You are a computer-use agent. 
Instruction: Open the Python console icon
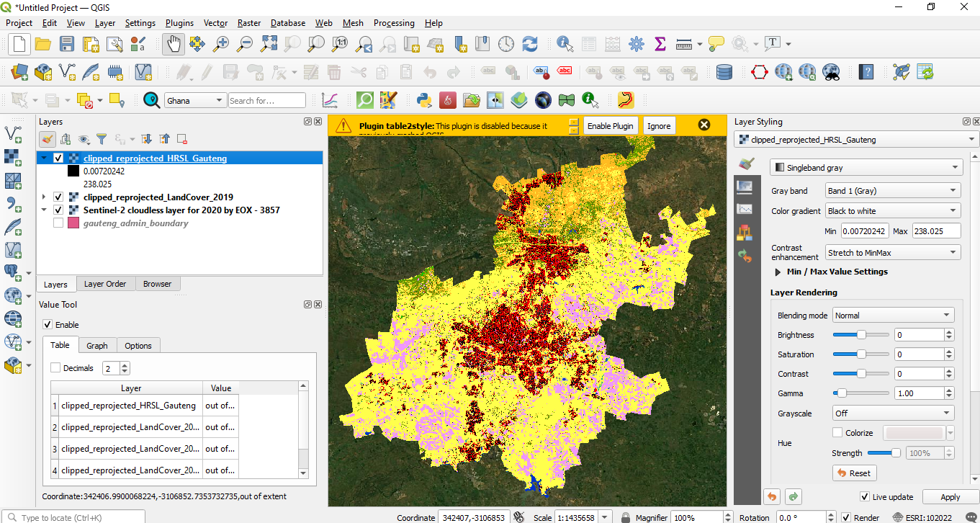click(423, 100)
